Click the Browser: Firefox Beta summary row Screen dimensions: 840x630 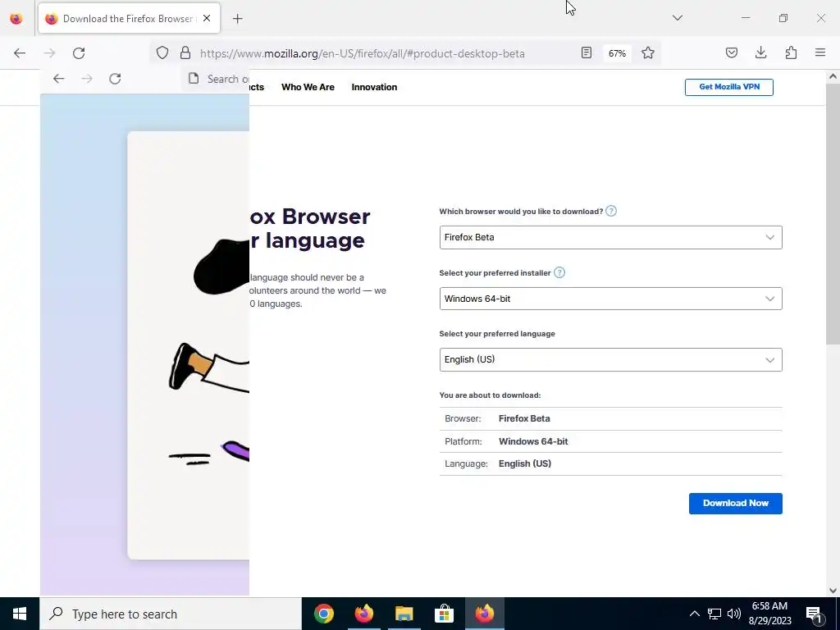click(610, 419)
